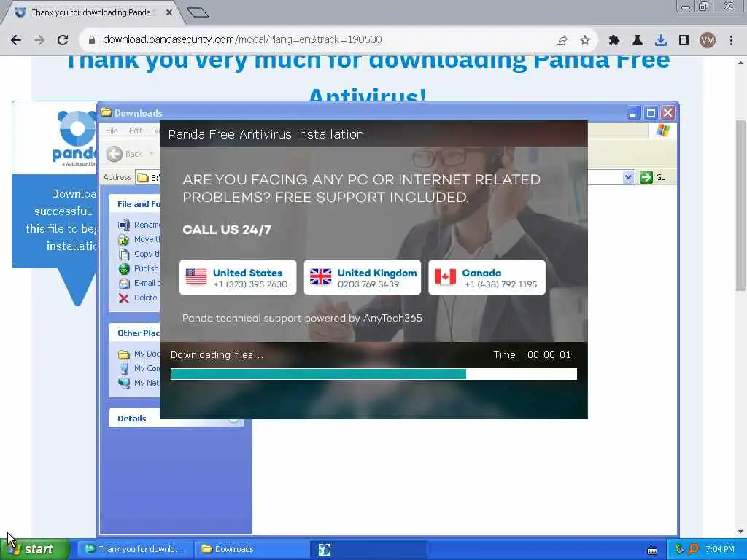Click the Windows flag logo in Downloads window
This screenshot has width=747, height=560.
click(x=662, y=131)
